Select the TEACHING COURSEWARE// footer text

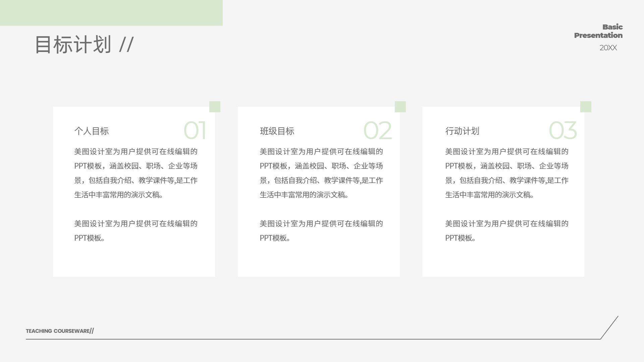tap(60, 331)
